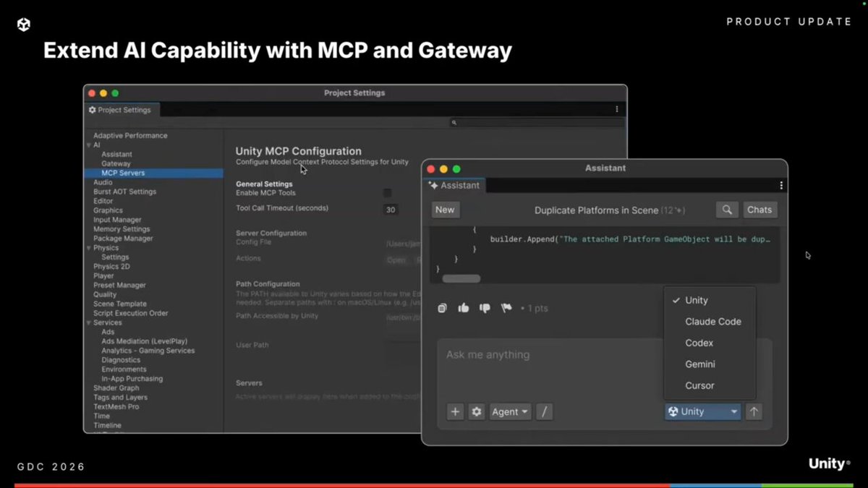Enable MCP Tools checkbox
The image size is (868, 488).
pos(387,193)
